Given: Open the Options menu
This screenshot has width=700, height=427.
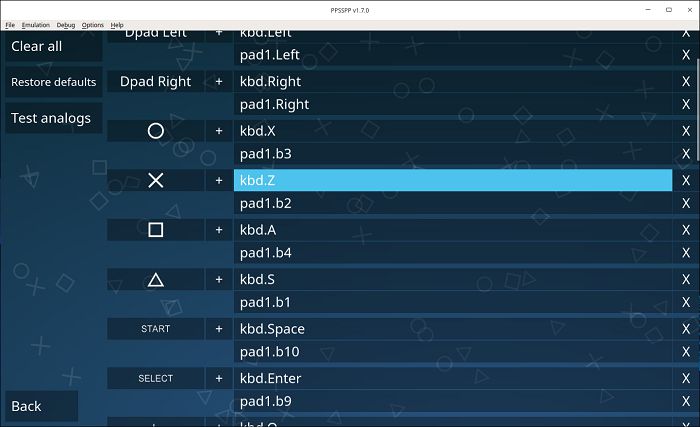Looking at the screenshot, I should coord(92,25).
